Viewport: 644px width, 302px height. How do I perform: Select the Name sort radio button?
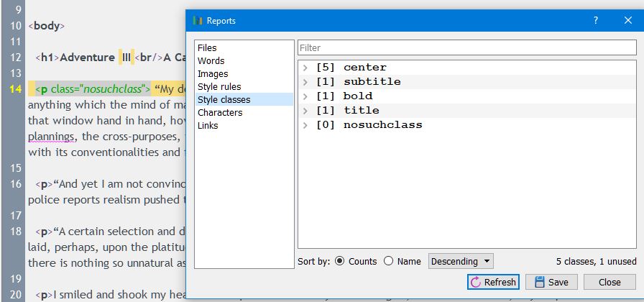tap(389, 262)
